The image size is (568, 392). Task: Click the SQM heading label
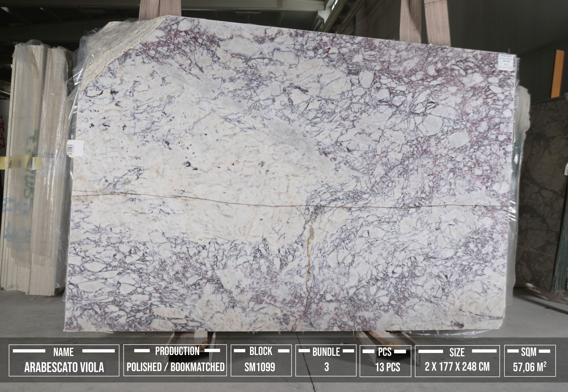coord(529,352)
